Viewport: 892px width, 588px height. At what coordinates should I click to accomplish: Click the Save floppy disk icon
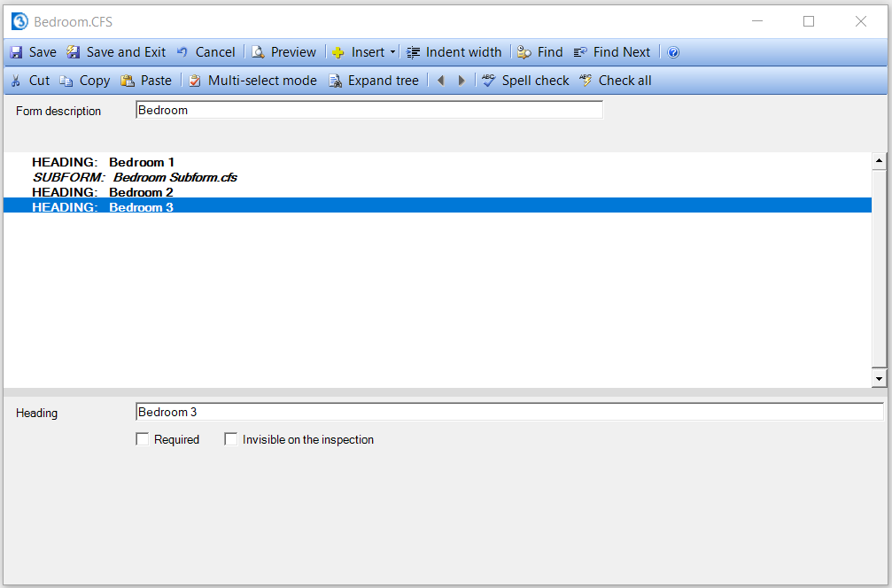17,52
